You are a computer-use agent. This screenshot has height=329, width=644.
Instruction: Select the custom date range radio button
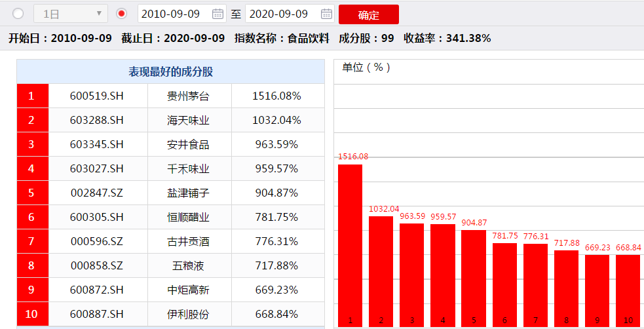(122, 14)
